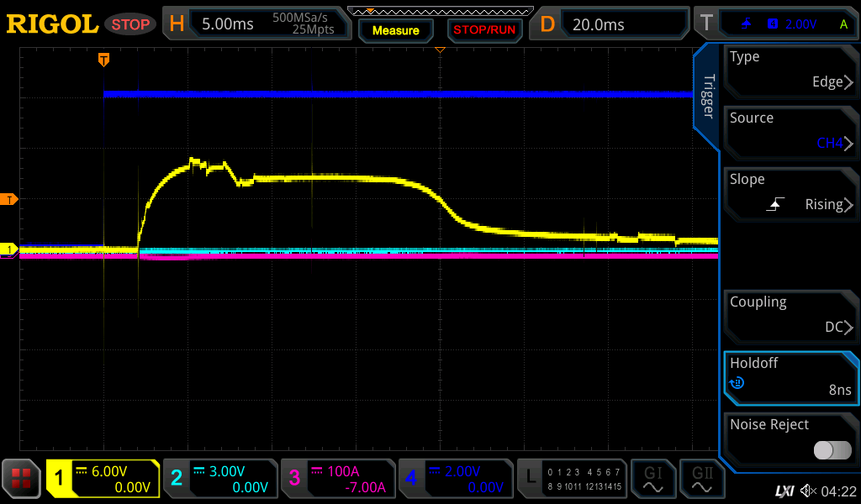Collapse the Trigger side menu tab
This screenshot has height=504, width=861.
708,97
